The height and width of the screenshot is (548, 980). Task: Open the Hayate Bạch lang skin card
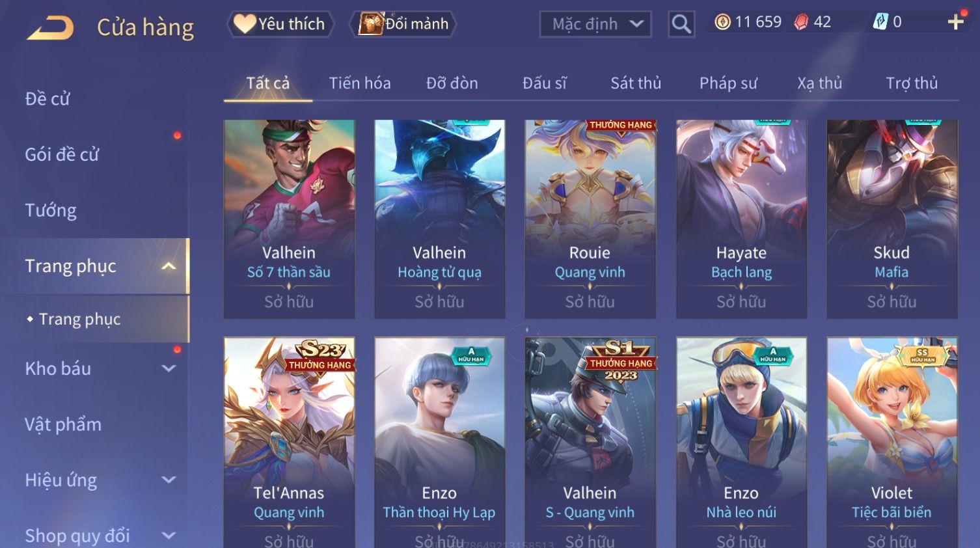click(741, 219)
